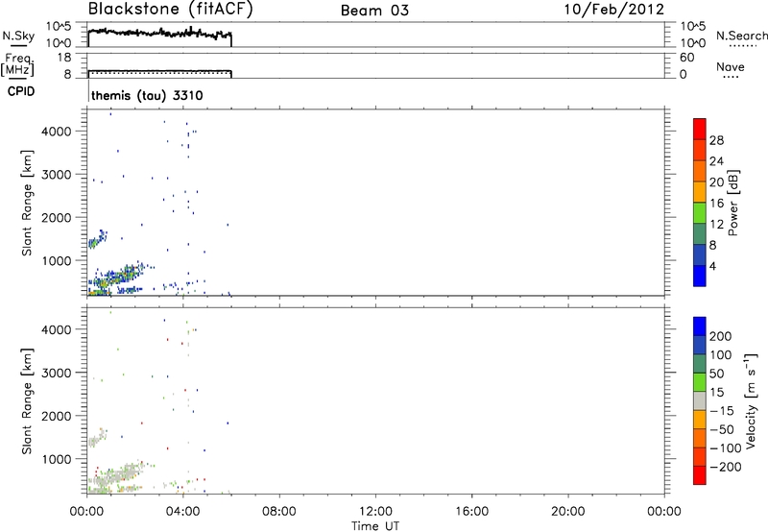
Task: Click the light green segment of the Power color bar
Action: (x=700, y=212)
